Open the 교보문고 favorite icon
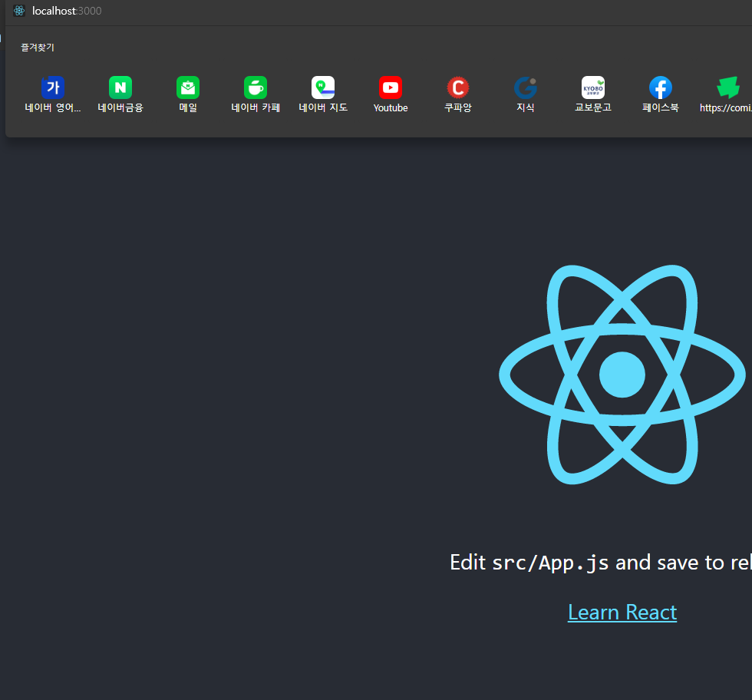This screenshot has height=700, width=752. pos(593,87)
